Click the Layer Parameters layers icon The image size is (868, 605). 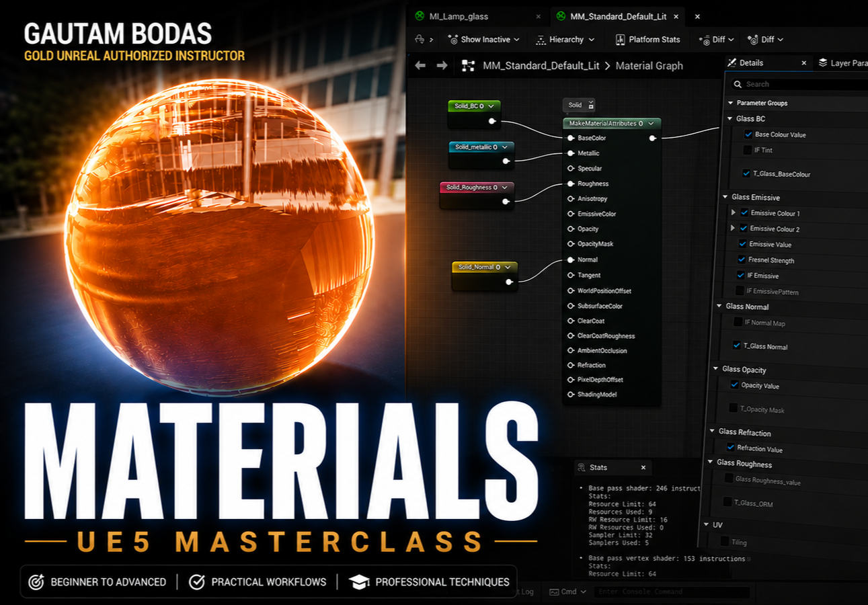point(823,63)
